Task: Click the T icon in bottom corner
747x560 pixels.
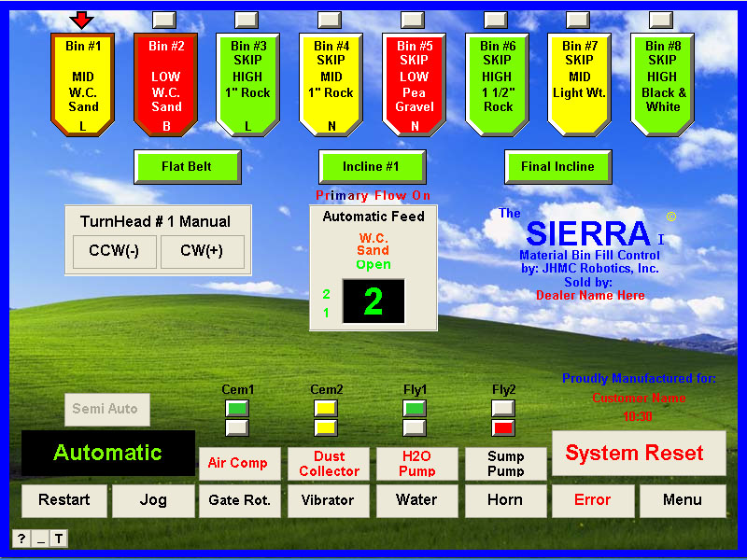Action: 57,539
